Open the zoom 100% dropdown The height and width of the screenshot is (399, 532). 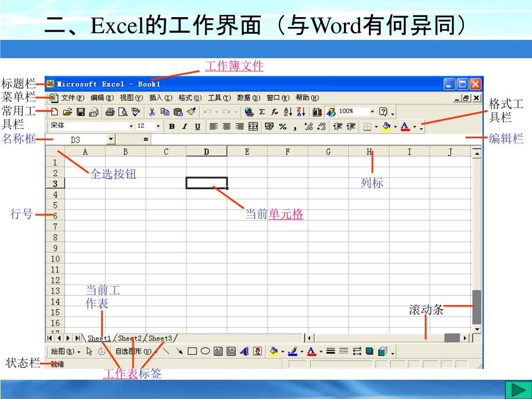pos(372,111)
